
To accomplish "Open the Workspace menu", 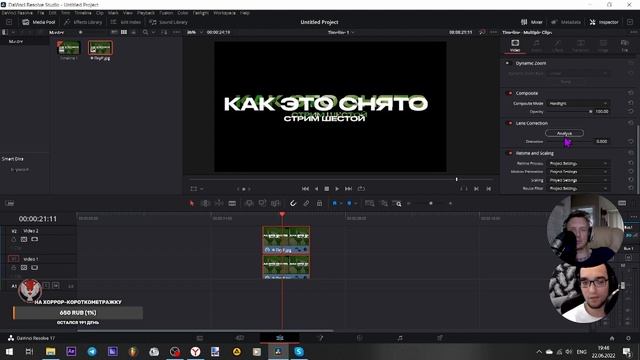I will 224,13.
